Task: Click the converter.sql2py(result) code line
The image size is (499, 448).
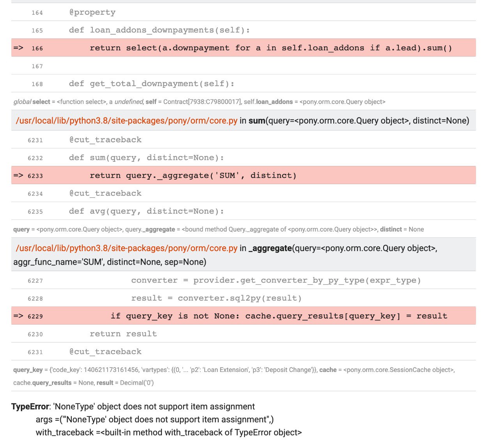Action: coord(216,298)
